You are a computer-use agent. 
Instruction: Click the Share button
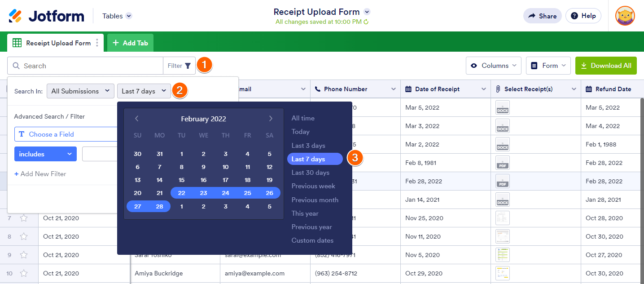[542, 16]
